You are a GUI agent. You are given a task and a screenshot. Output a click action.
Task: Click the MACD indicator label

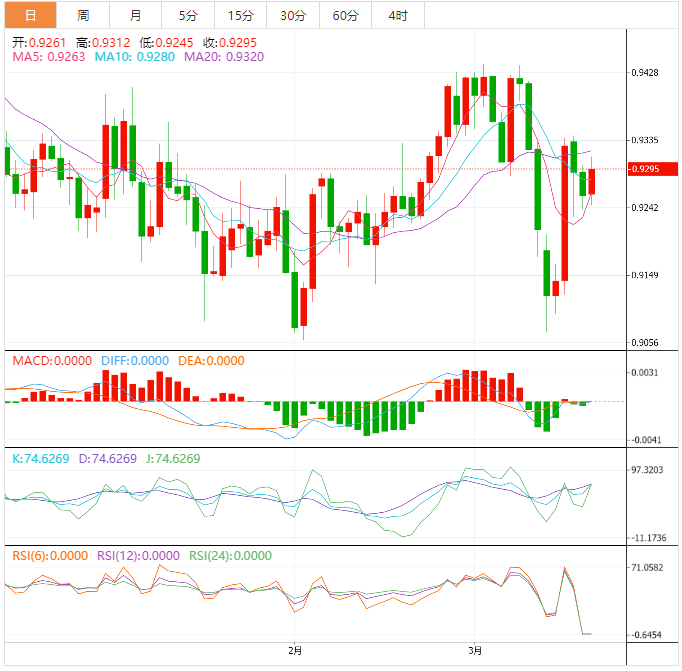coord(52,361)
